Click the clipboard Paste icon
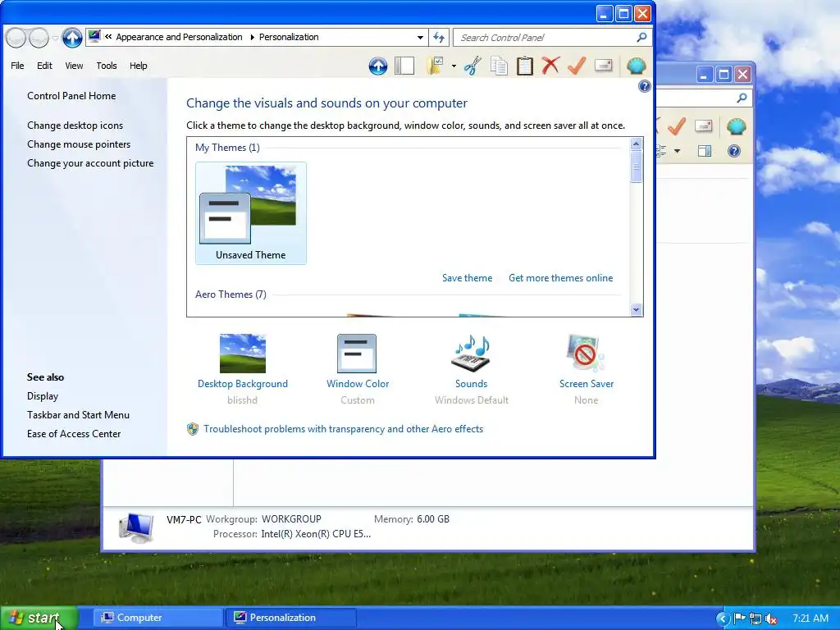 pos(525,66)
